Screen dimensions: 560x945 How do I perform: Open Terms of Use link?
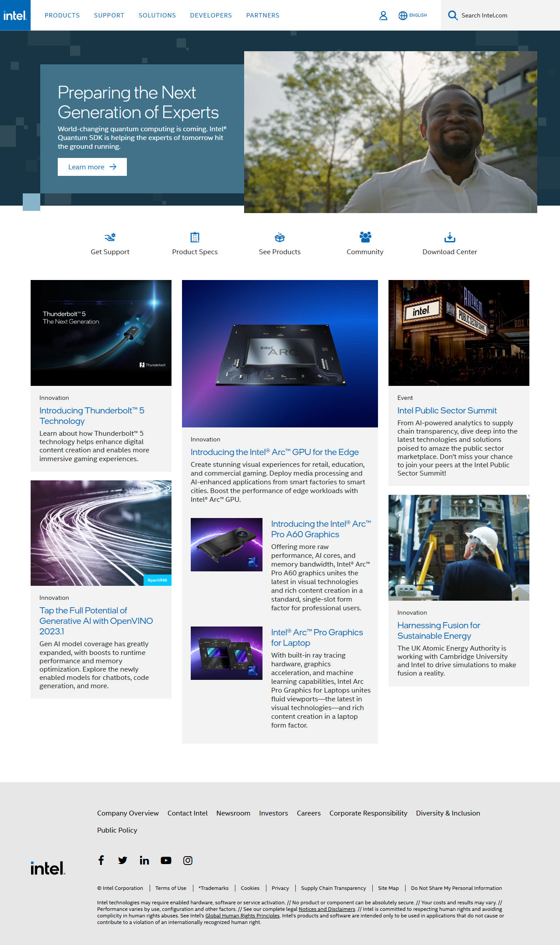tap(171, 888)
